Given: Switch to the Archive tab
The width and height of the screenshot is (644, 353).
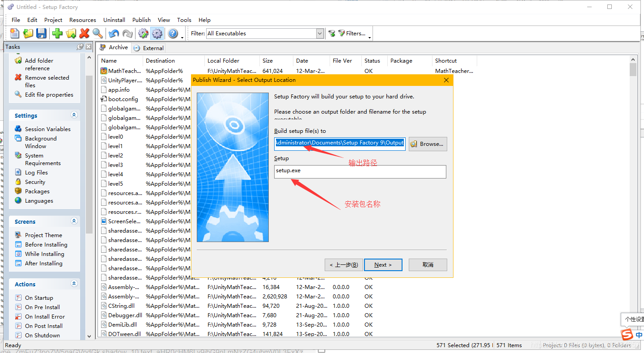Looking at the screenshot, I should point(114,47).
